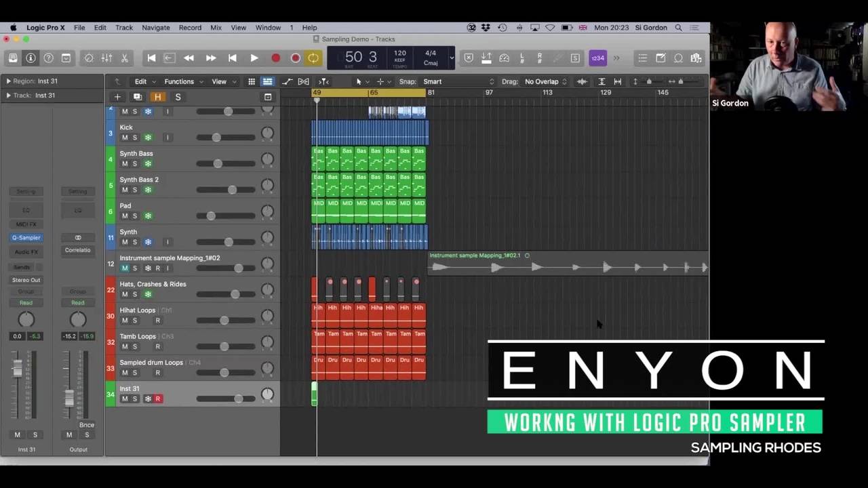Toggle waveform zoom icon
Screen dimensions: 868x488
582,81
